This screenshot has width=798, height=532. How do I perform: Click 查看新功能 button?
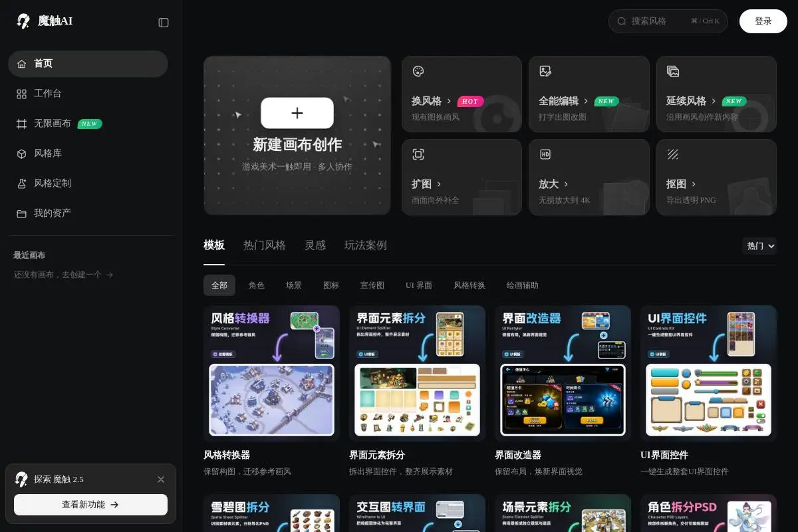coord(90,505)
